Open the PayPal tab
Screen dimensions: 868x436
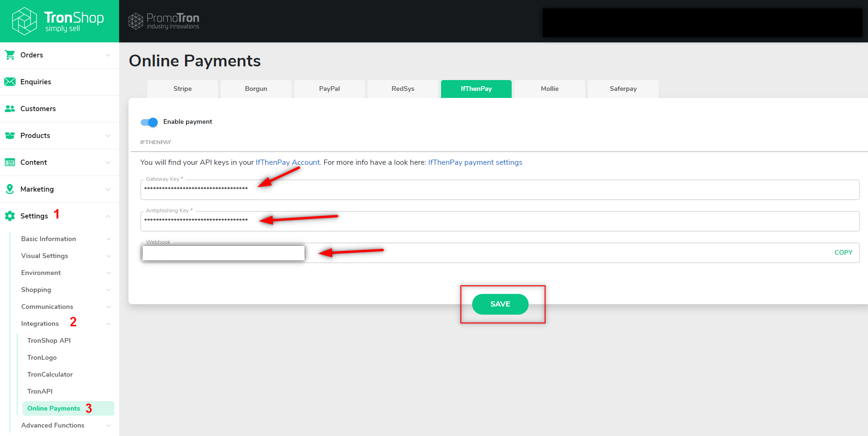[x=330, y=89]
